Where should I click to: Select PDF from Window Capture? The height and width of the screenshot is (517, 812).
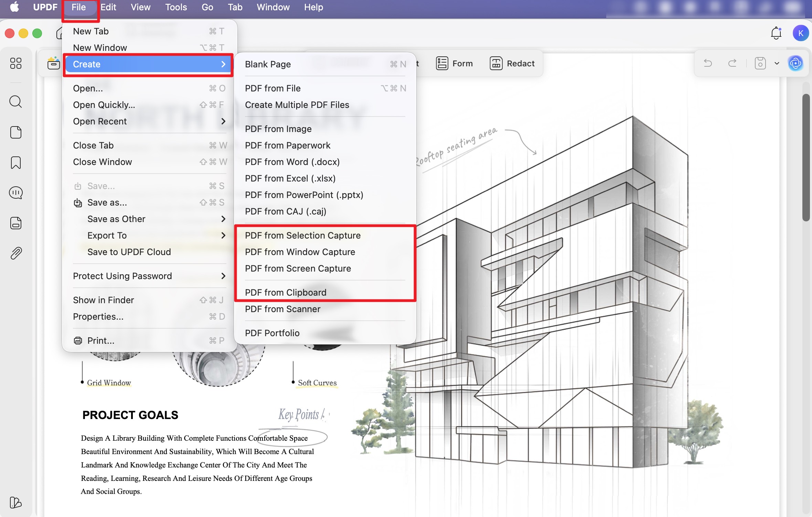(x=325, y=252)
